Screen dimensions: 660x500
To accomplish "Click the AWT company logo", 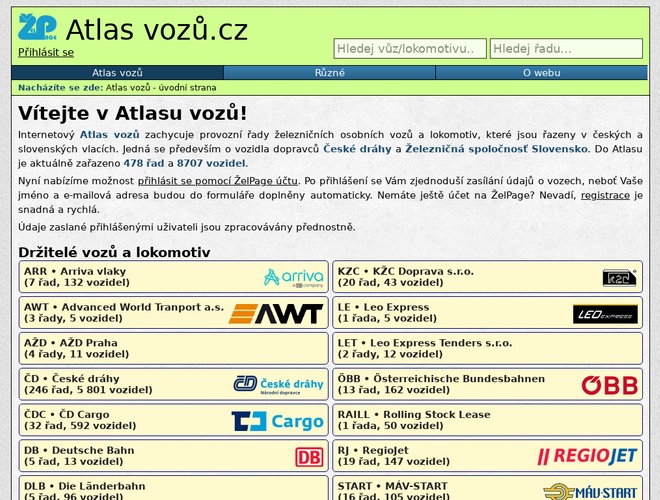I will [275, 314].
